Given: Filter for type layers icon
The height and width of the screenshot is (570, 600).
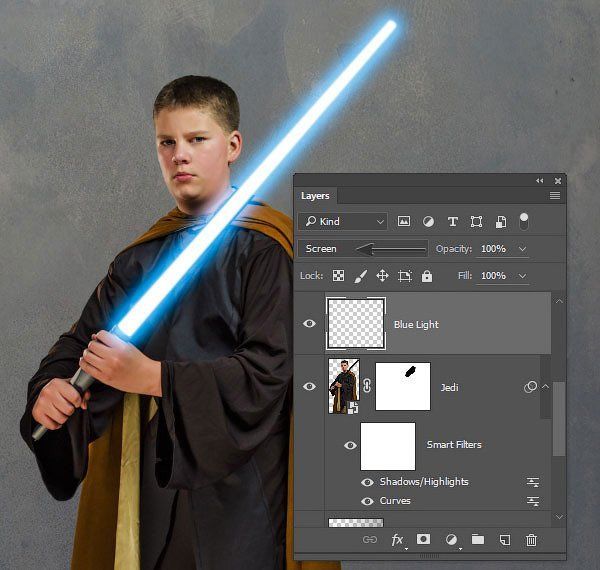Looking at the screenshot, I should tap(453, 221).
